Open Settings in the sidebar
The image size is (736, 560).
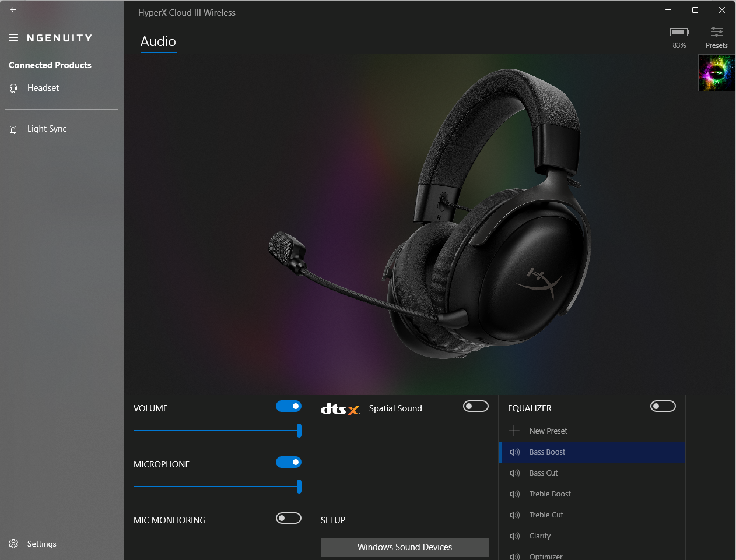pyautogui.click(x=62, y=544)
